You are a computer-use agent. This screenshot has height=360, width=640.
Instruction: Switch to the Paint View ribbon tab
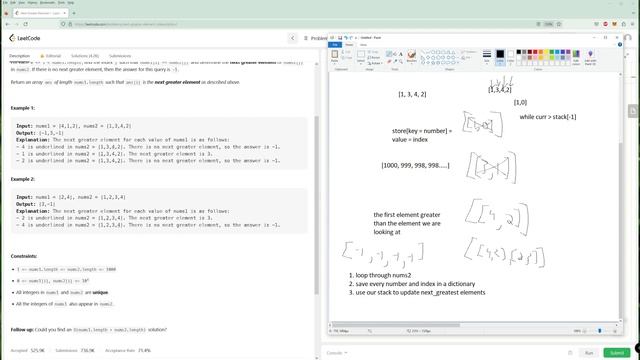363,44
